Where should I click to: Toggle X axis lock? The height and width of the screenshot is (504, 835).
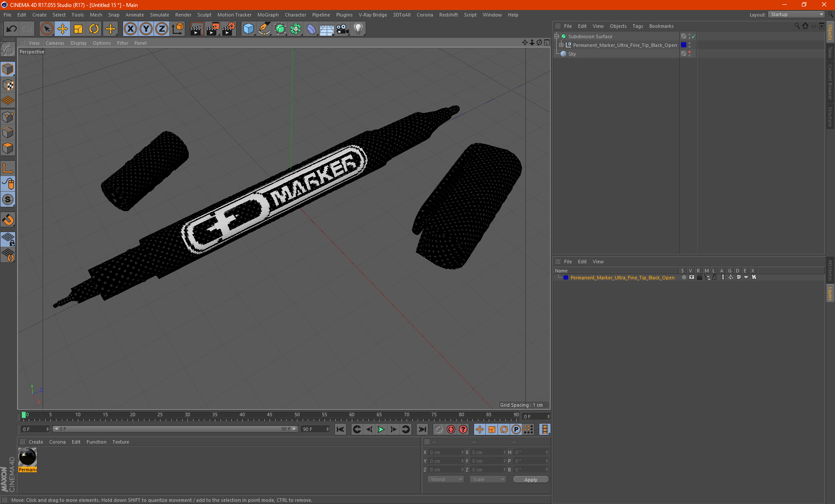(130, 29)
